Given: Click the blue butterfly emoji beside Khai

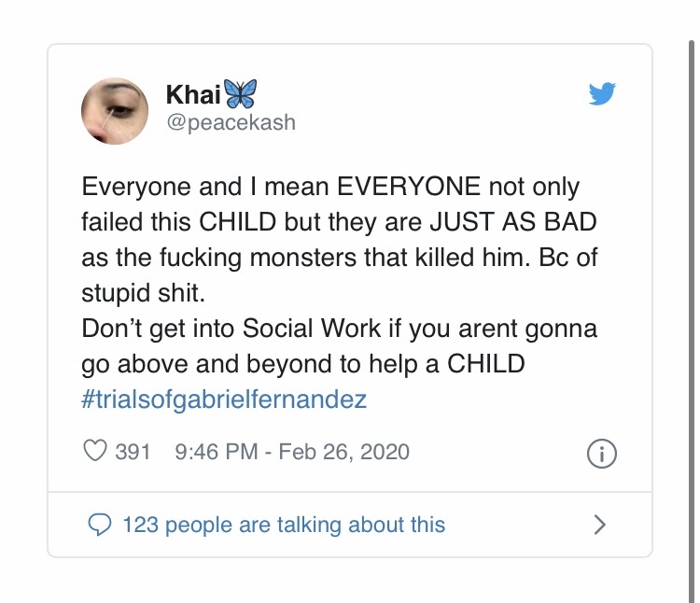Looking at the screenshot, I should pos(240,93).
